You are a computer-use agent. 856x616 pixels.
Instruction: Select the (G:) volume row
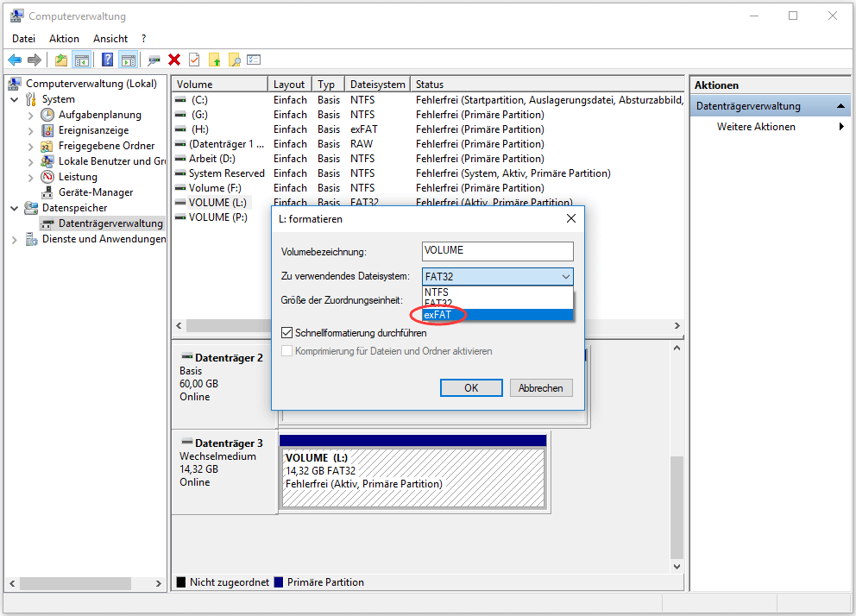coord(429,115)
